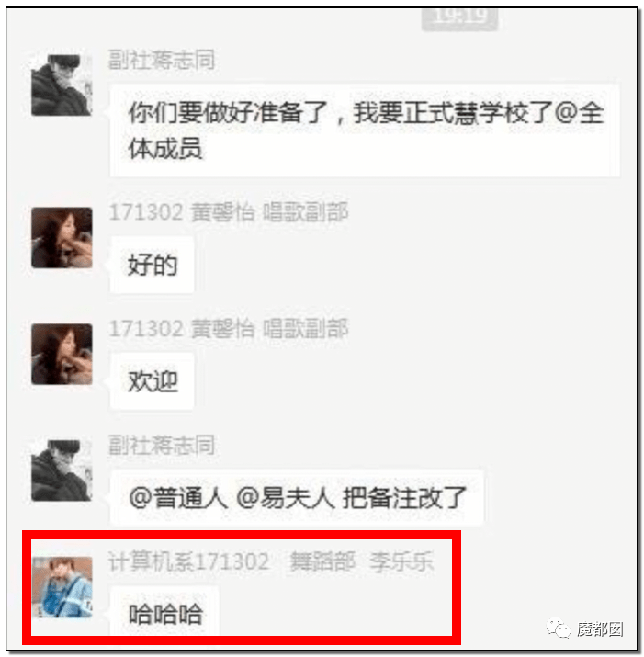644x657 pixels.
Task: Tap the @易夫人 mention
Action: pyautogui.click(x=286, y=497)
